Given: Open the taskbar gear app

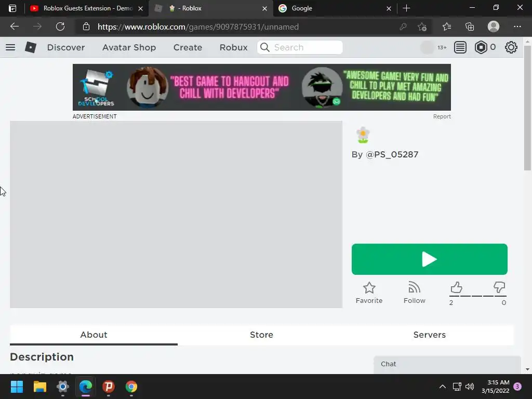Looking at the screenshot, I should pyautogui.click(x=63, y=387).
